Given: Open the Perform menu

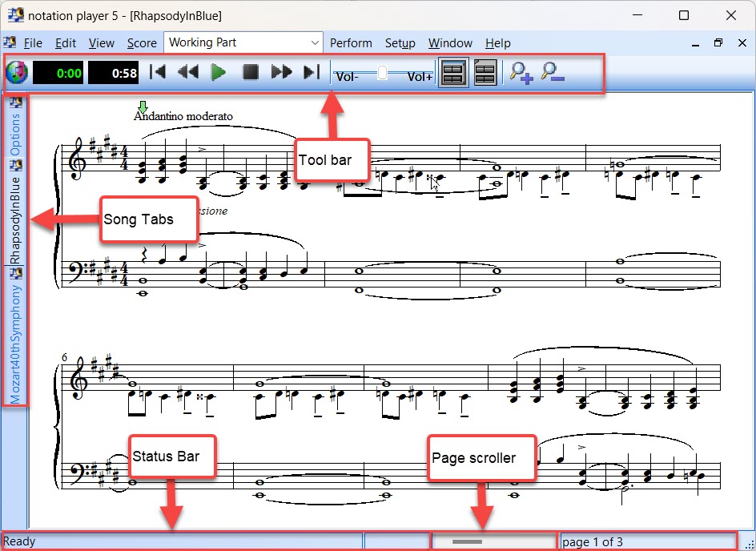Looking at the screenshot, I should point(351,43).
